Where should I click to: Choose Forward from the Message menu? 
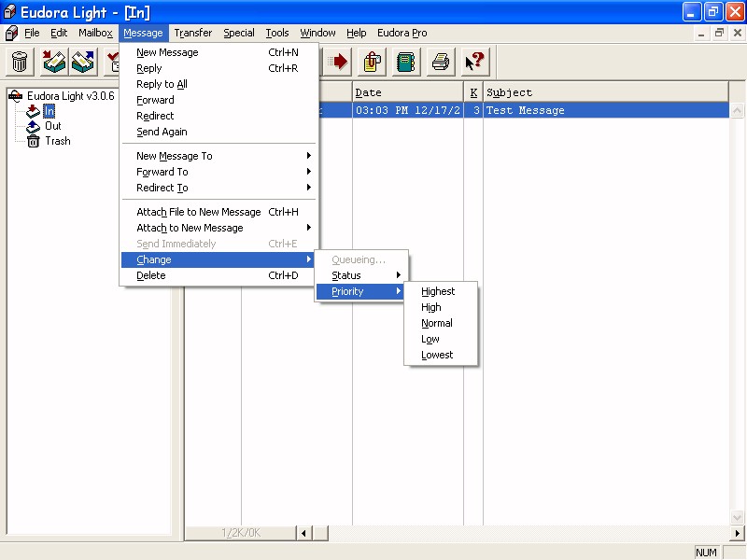[x=218, y=100]
